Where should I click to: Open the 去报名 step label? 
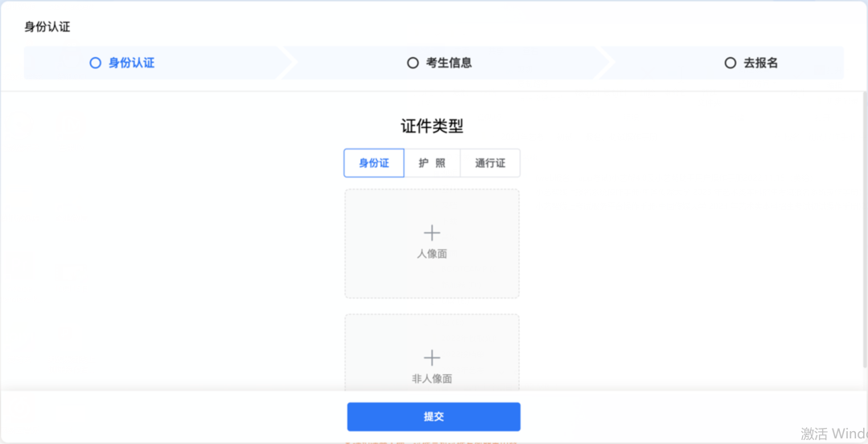pos(760,63)
